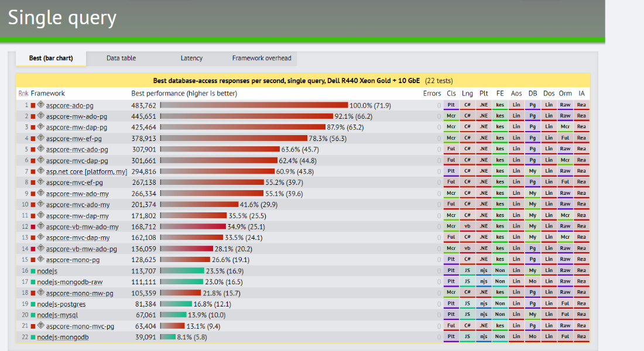This screenshot has width=644, height=351.
Task: Click the Rnk column header
Action: click(x=23, y=94)
